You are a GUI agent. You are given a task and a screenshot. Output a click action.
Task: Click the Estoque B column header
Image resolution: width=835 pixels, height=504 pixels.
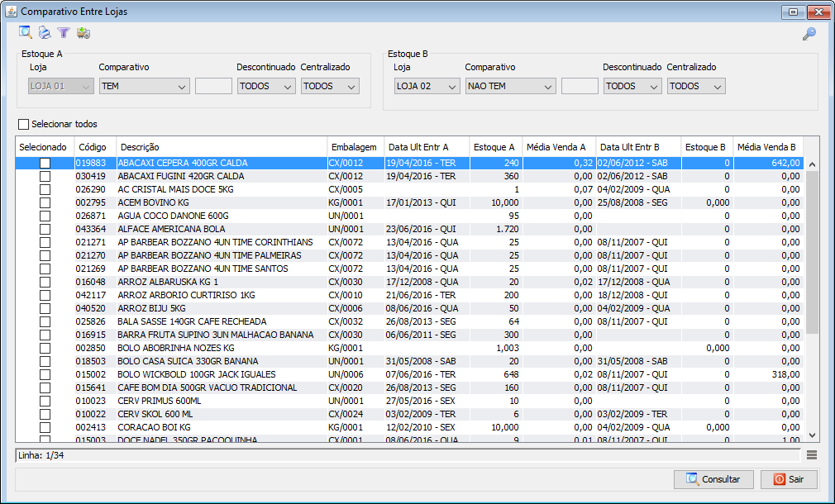point(705,147)
